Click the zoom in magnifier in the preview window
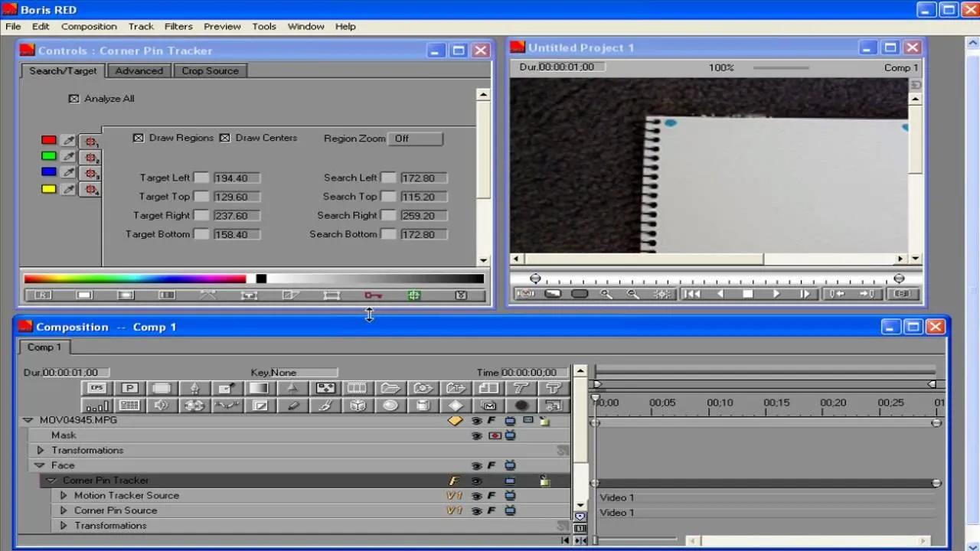The height and width of the screenshot is (551, 980). (x=606, y=294)
